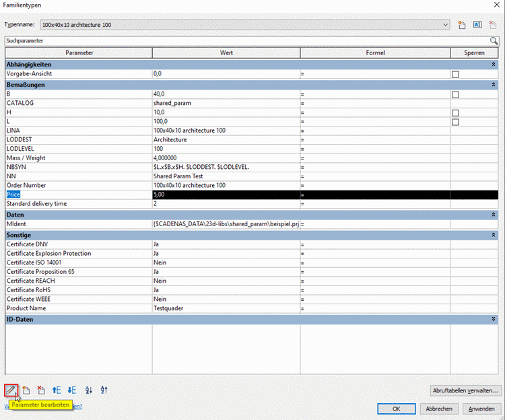Expand the ID-Daten group
The height and width of the screenshot is (420, 505).
493,319
